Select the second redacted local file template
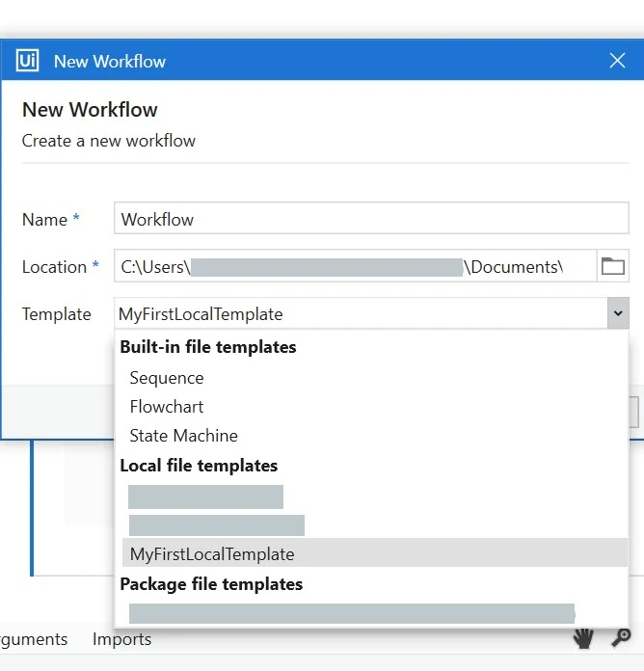Image resolution: width=644 pixels, height=671 pixels. (x=217, y=525)
